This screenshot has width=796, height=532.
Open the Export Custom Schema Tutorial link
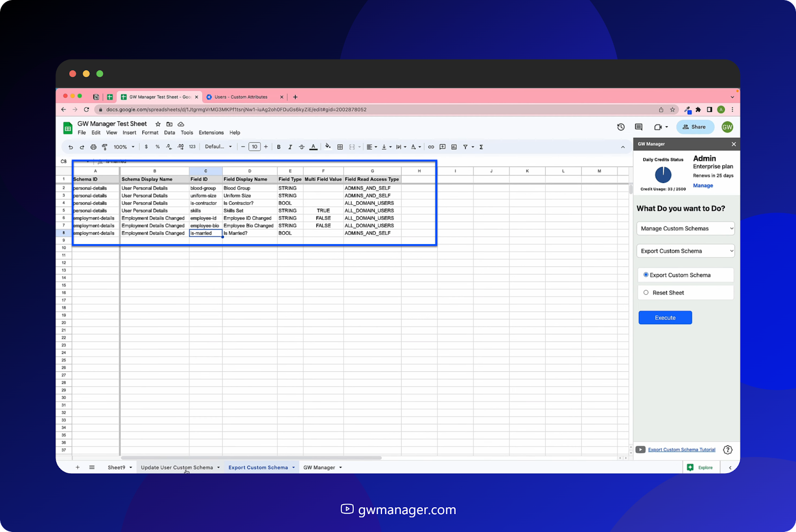[x=682, y=450]
